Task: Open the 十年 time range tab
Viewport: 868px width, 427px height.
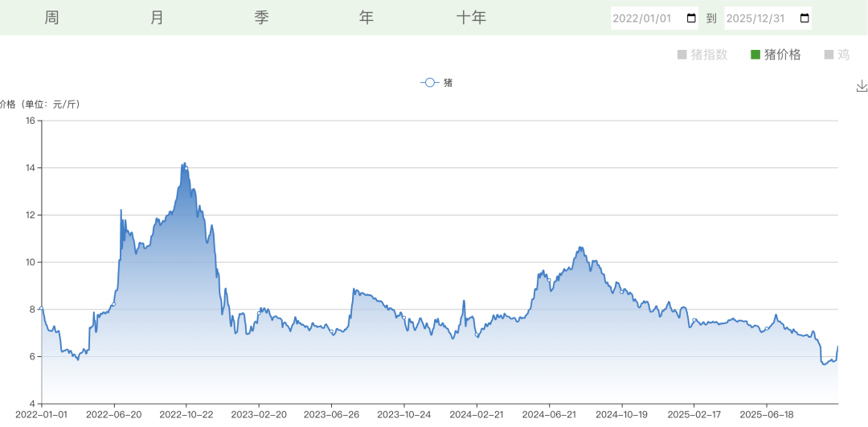Action: point(472,18)
